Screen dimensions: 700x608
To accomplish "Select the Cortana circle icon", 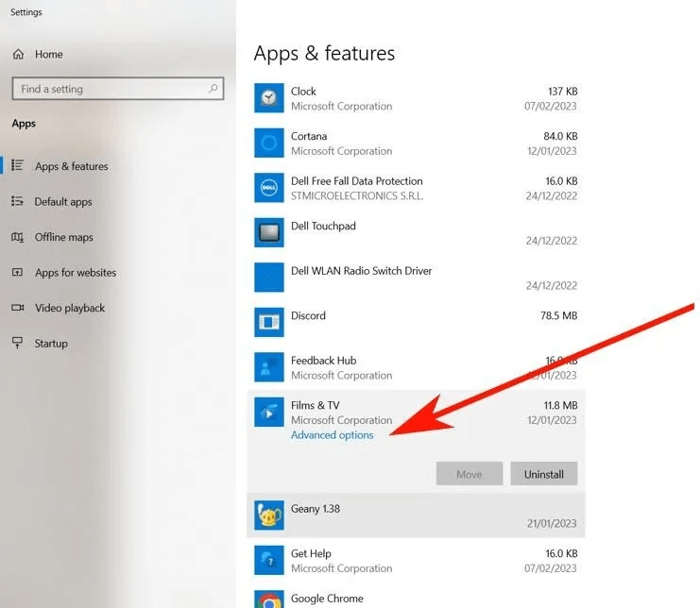I will [x=268, y=143].
